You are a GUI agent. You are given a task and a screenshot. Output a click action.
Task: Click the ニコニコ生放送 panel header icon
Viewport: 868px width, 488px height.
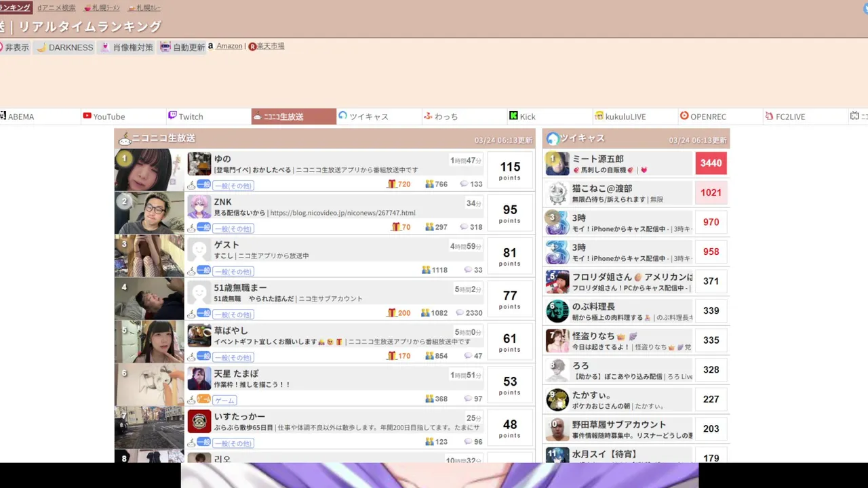(125, 139)
